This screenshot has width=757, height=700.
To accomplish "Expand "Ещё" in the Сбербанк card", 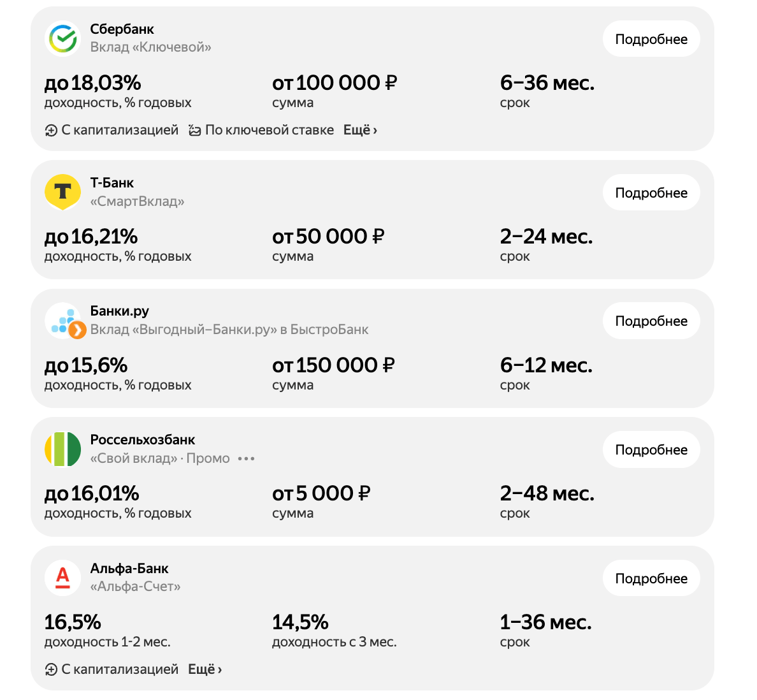I will pos(360,130).
